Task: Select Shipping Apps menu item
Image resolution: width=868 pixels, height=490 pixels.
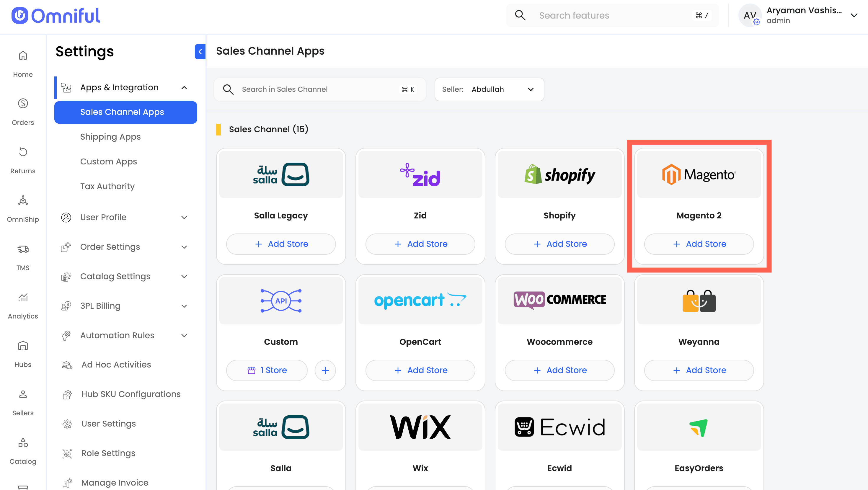Action: point(110,136)
